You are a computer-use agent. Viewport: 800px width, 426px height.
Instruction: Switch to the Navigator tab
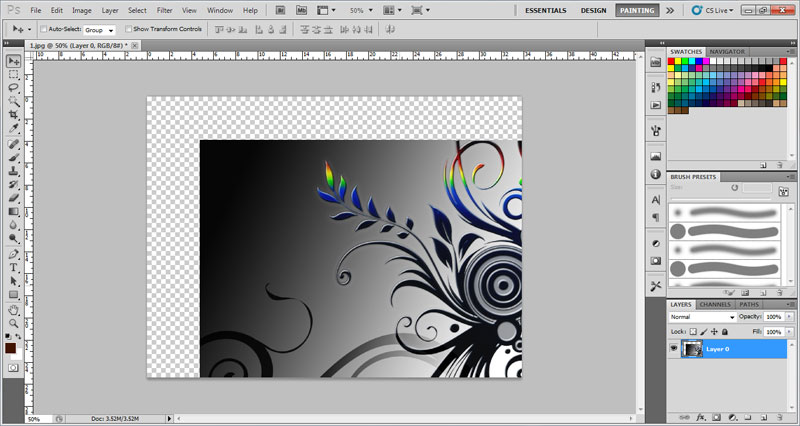pyautogui.click(x=727, y=52)
